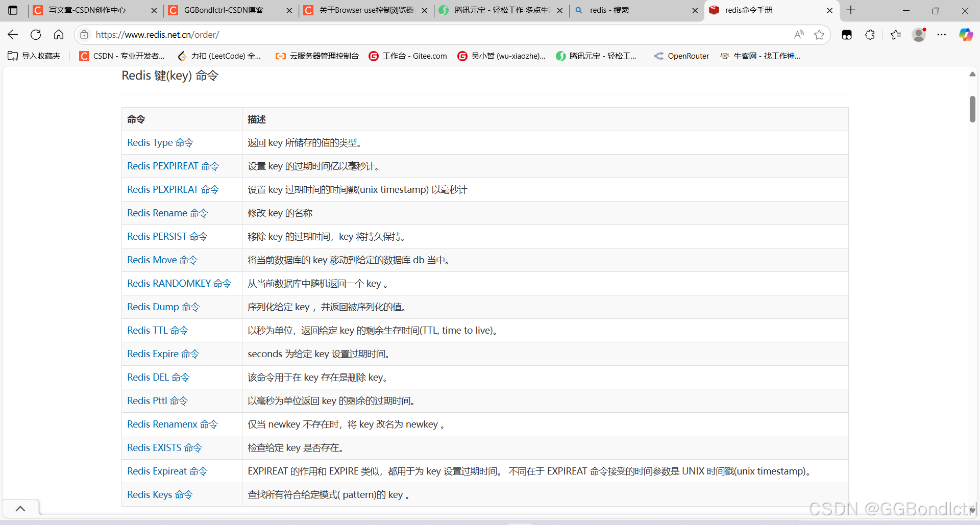Image resolution: width=980 pixels, height=525 pixels.
Task: Click the page vertical scrollbar thumb
Action: (x=972, y=109)
